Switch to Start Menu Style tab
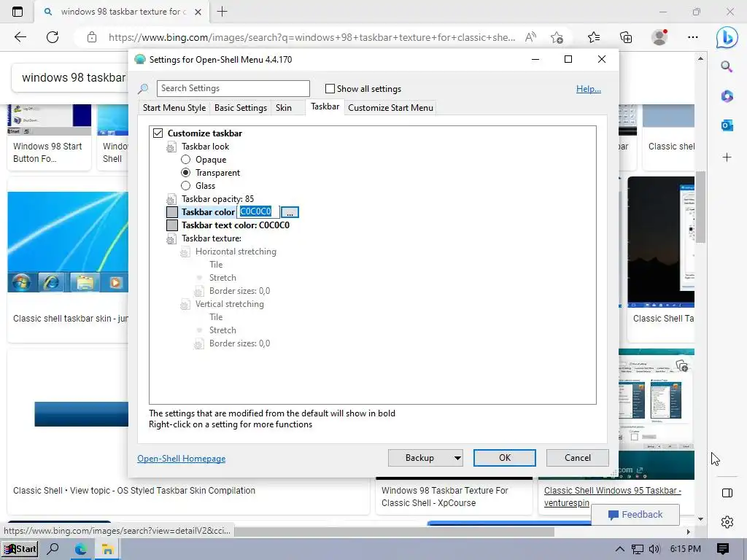Image resolution: width=747 pixels, height=560 pixels. click(x=174, y=108)
